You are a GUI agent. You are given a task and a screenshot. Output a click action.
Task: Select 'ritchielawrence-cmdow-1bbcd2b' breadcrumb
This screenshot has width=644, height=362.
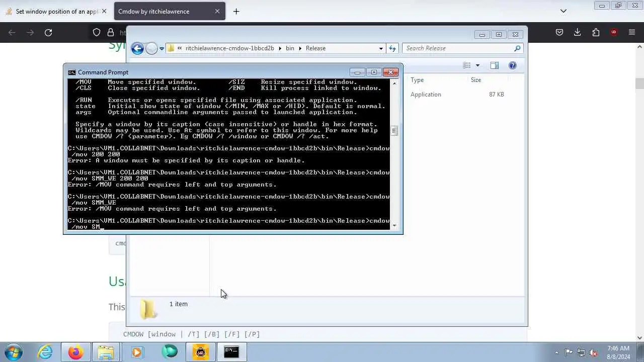point(229,48)
